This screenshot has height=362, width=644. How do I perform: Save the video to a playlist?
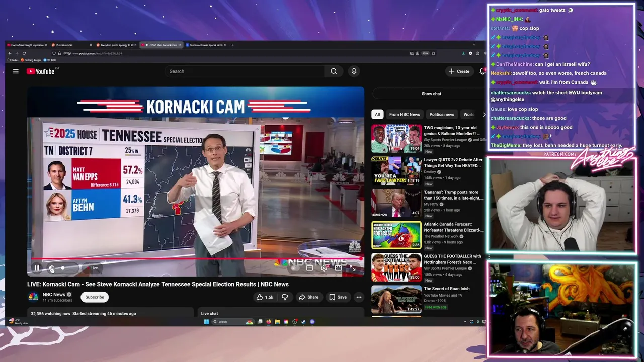click(338, 297)
